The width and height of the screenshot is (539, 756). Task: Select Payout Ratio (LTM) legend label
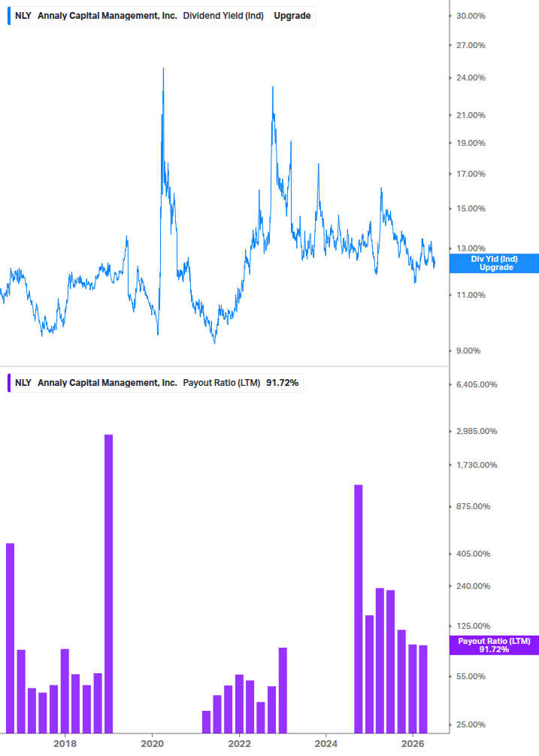point(222,383)
